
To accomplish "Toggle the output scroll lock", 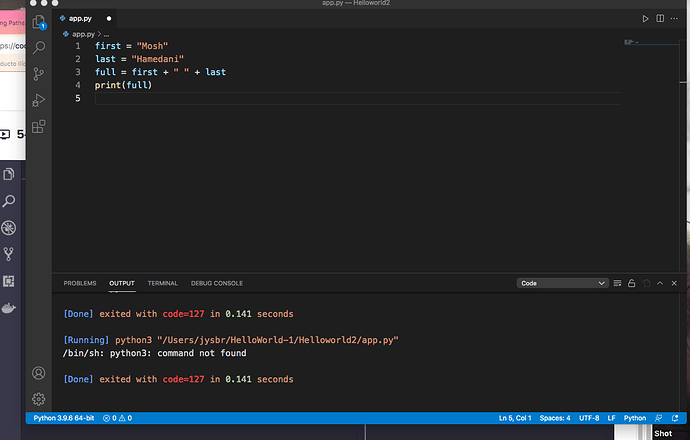I will coord(631,283).
